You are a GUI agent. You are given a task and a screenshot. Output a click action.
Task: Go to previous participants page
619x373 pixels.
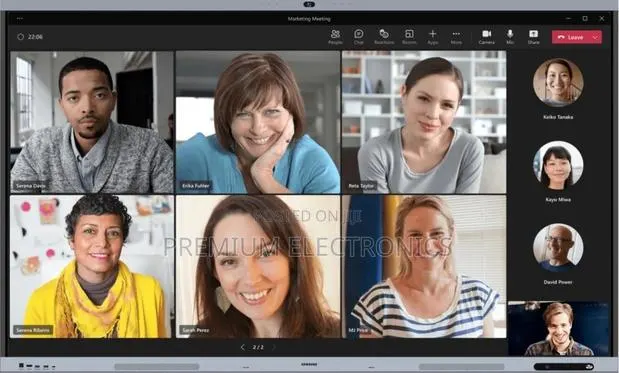pos(242,347)
